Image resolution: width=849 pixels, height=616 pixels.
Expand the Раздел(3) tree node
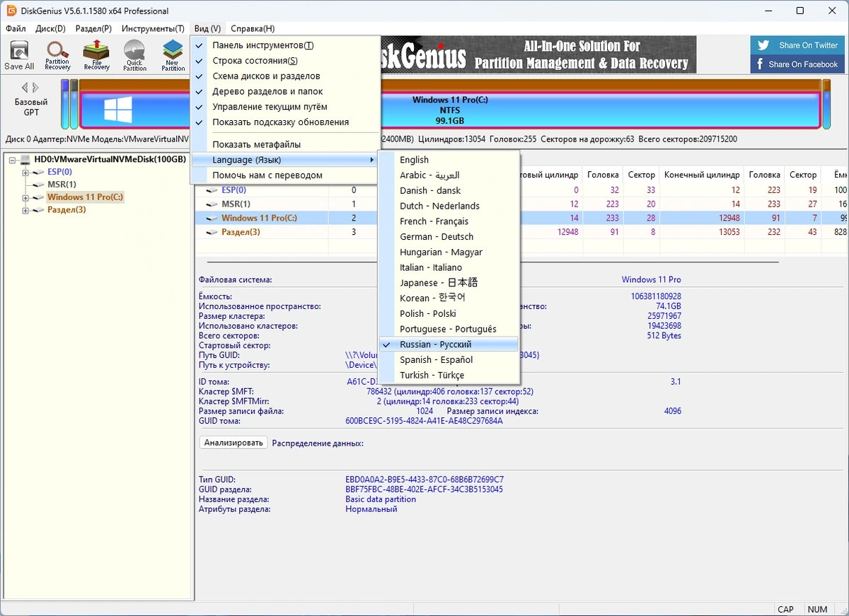pyautogui.click(x=25, y=211)
